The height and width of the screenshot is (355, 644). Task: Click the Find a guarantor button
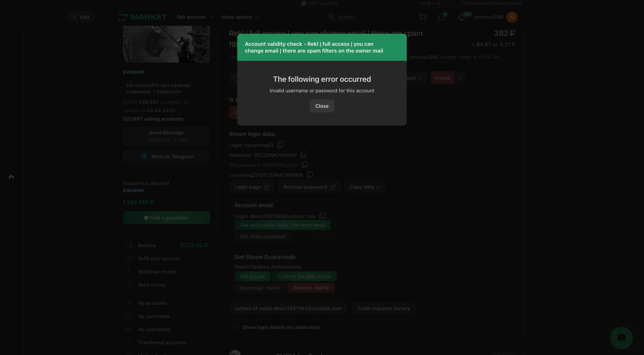(166, 218)
